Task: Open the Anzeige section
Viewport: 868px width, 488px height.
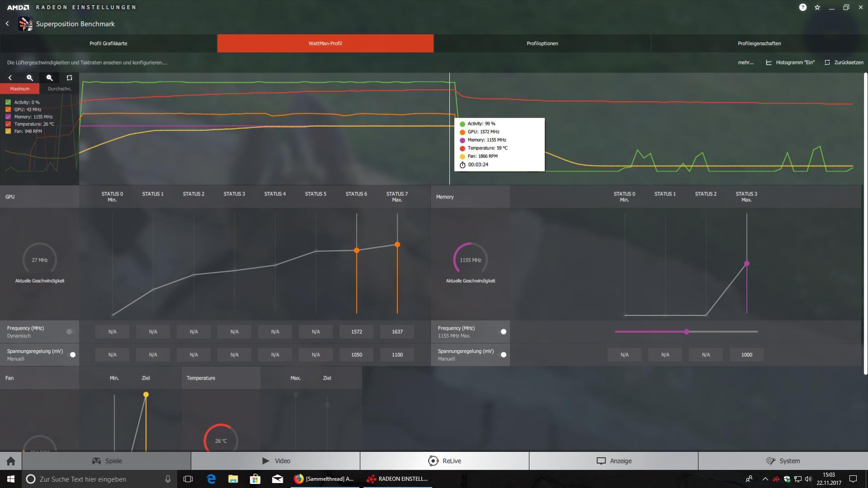Action: (x=614, y=461)
